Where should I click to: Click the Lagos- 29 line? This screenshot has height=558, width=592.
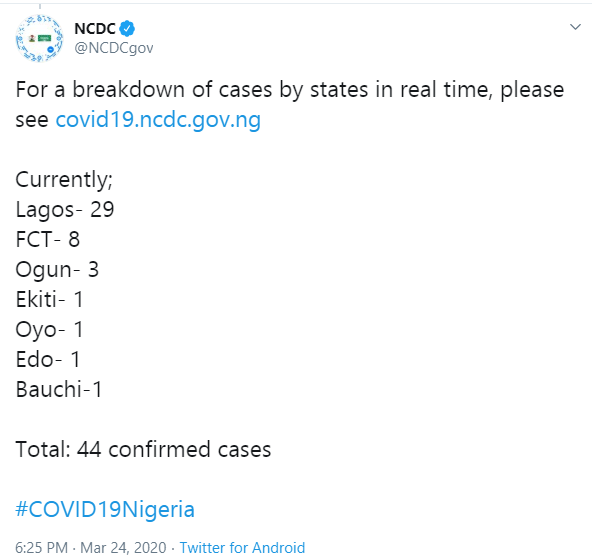pos(65,210)
